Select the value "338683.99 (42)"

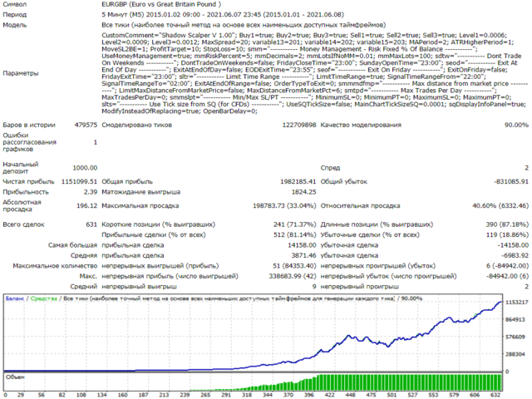293,276
